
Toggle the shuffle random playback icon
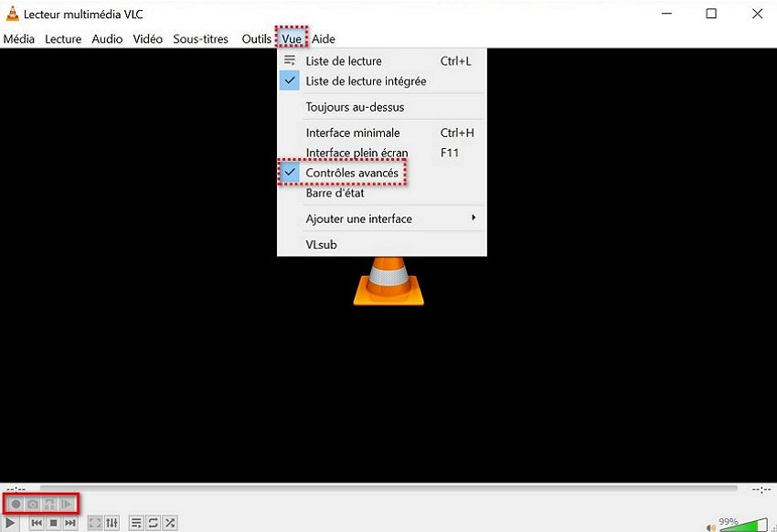tap(169, 523)
